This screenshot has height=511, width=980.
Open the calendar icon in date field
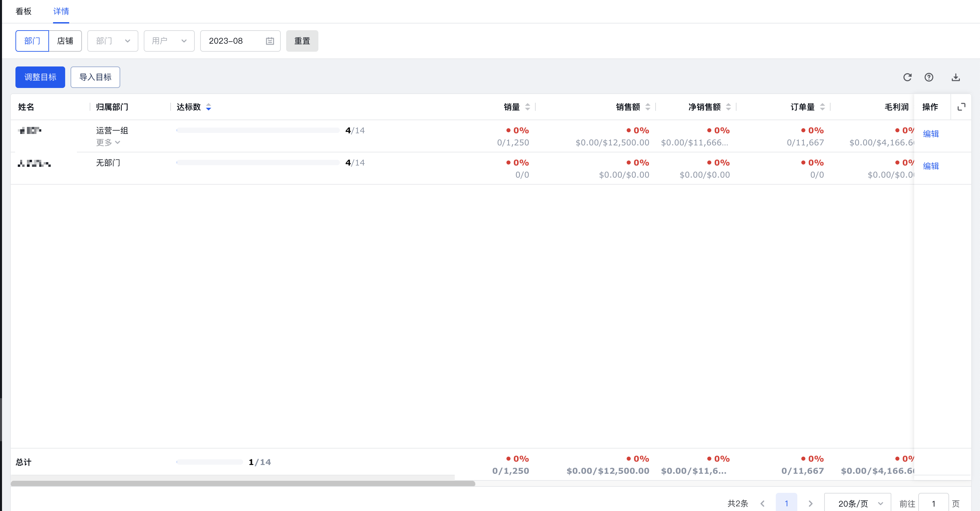click(x=270, y=41)
